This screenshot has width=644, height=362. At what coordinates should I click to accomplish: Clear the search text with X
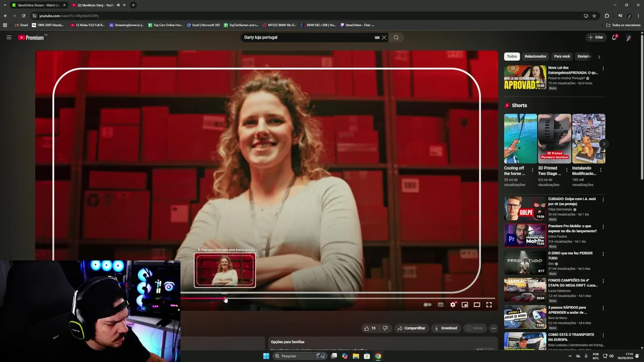384,37
